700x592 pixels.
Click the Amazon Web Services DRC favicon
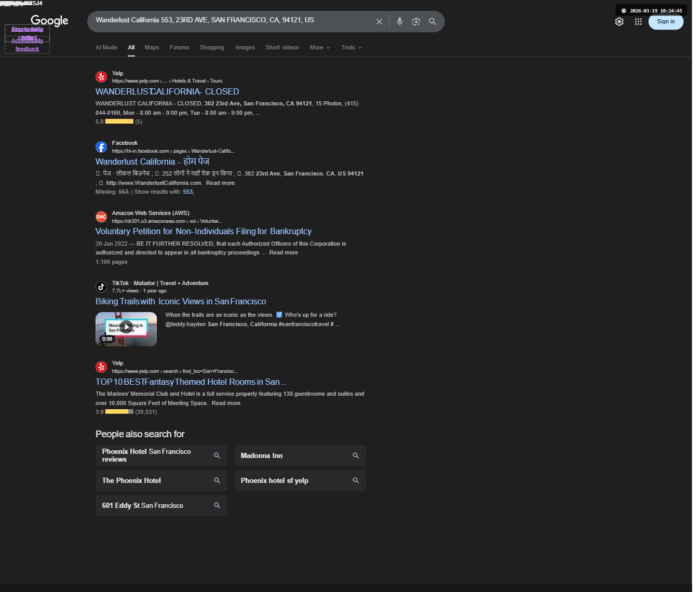tap(101, 217)
